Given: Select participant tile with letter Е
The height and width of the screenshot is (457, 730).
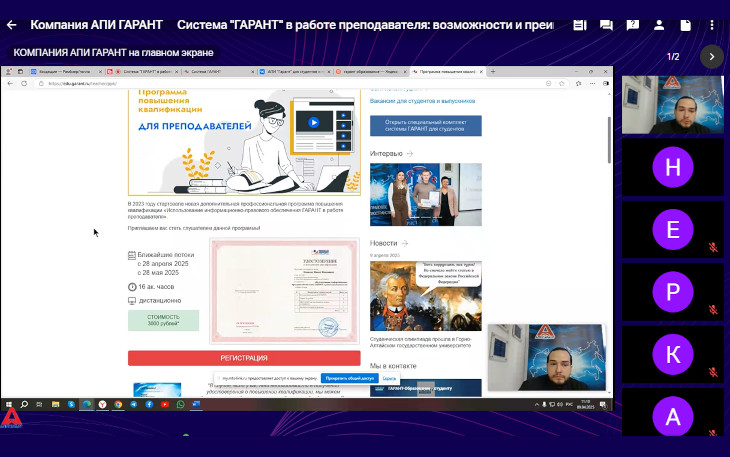Looking at the screenshot, I should pyautogui.click(x=673, y=229).
